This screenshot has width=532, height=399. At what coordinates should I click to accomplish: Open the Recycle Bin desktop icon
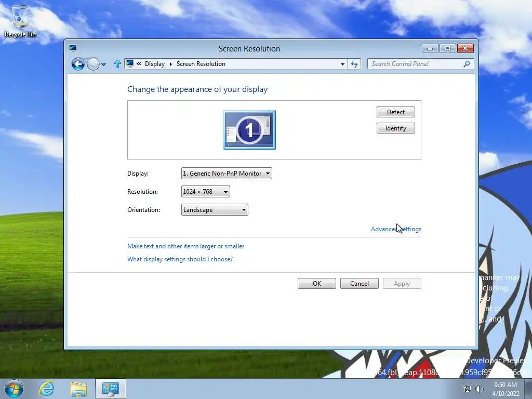pyautogui.click(x=20, y=21)
